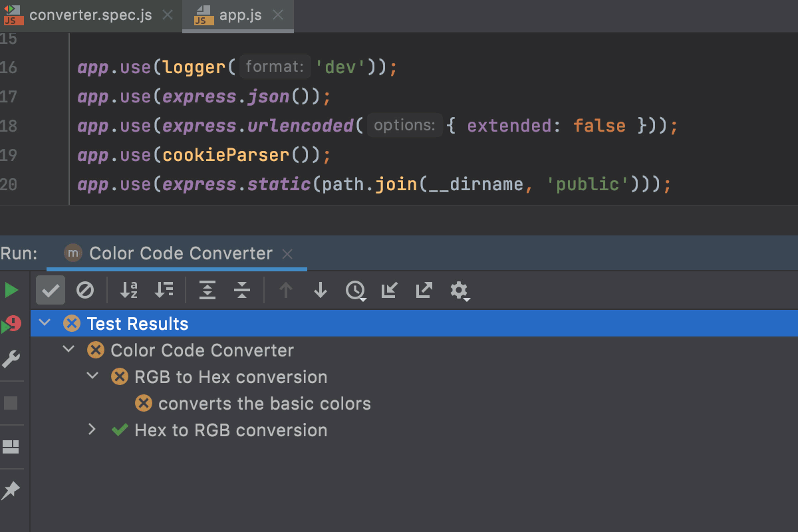Click the export test results icon
The width and height of the screenshot is (798, 532).
424,290
